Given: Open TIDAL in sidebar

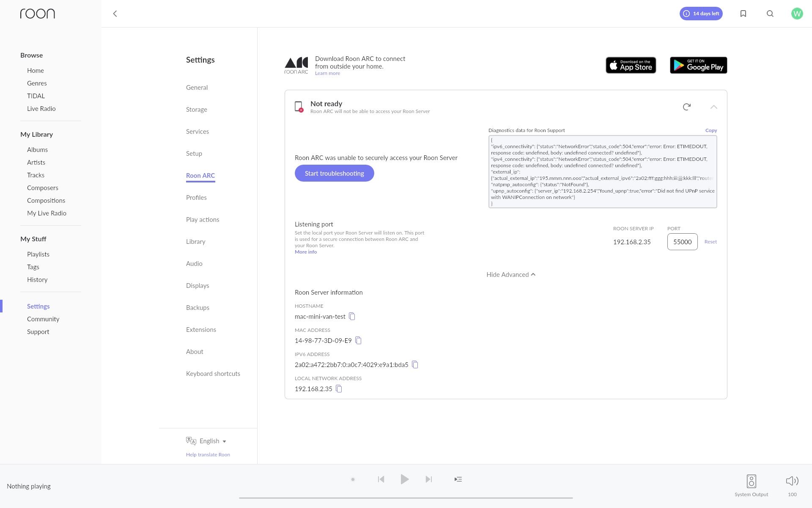Looking at the screenshot, I should point(36,96).
